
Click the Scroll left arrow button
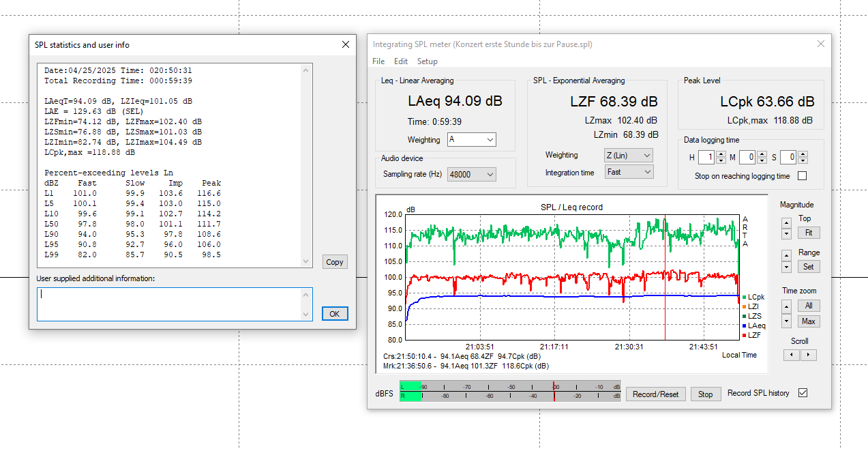click(x=792, y=355)
